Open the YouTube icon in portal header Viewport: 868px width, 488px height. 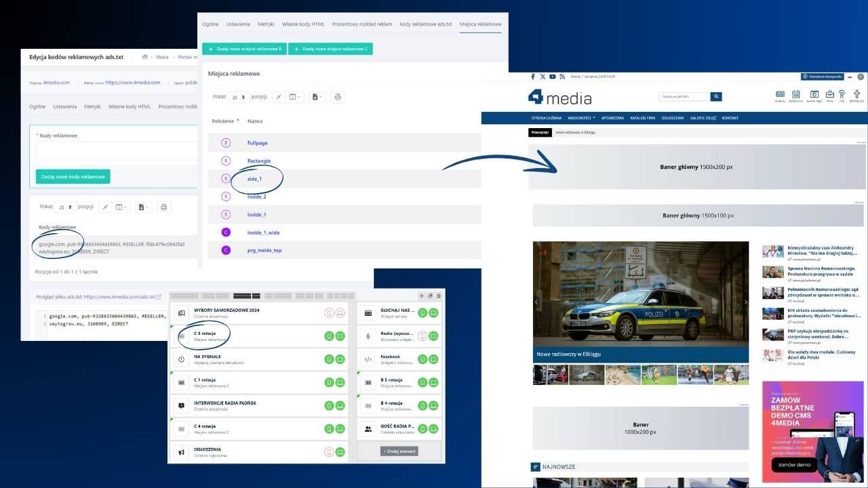[x=553, y=77]
